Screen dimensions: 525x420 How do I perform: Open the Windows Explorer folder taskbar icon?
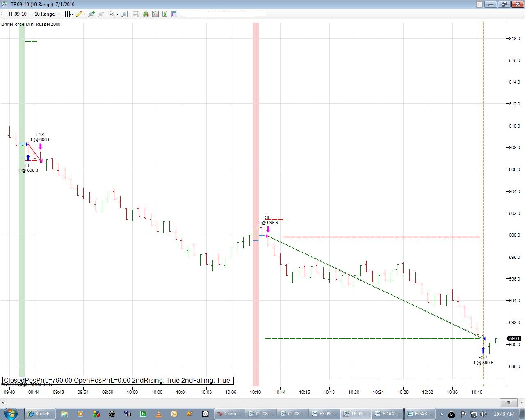click(64, 413)
